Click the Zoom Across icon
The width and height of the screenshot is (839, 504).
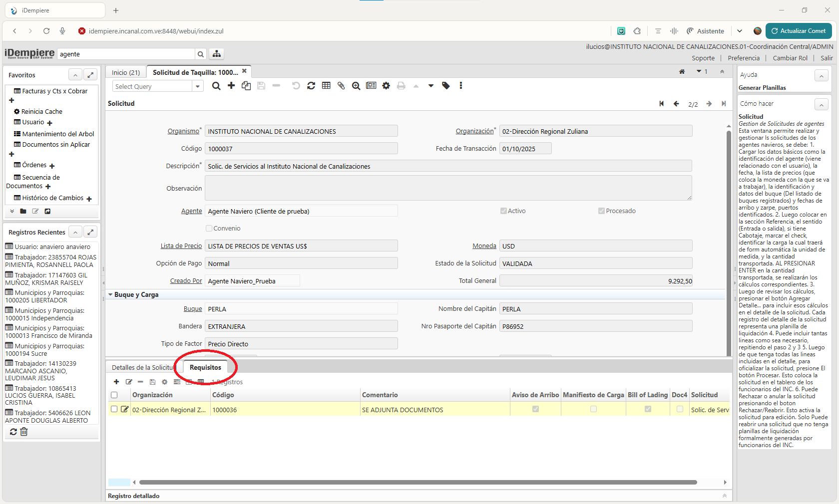click(x=356, y=86)
